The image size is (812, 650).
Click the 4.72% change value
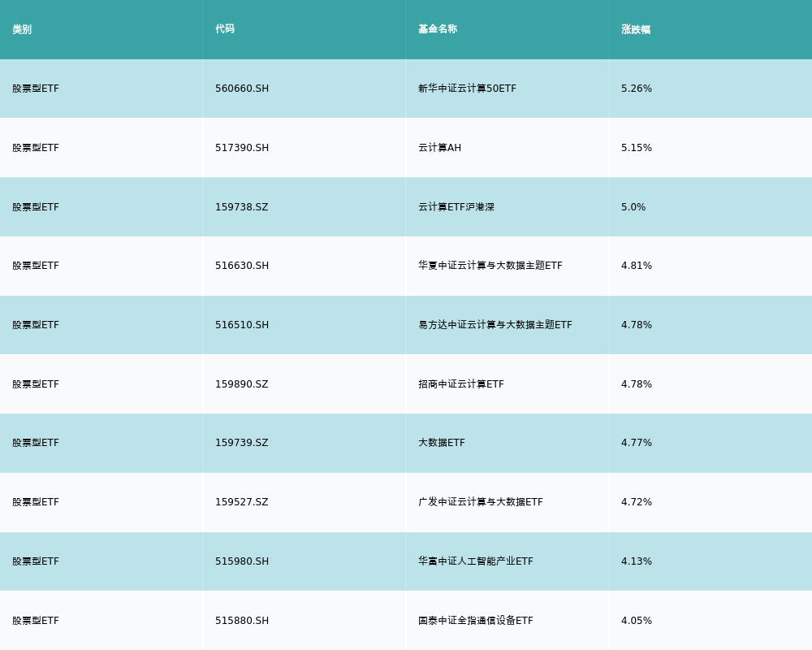637,502
